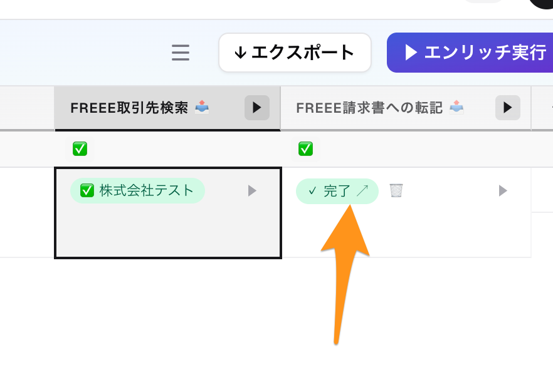This screenshot has height=392, width=553.
Task: Select the FREEE請求書への転記 column header
Action: pyautogui.click(x=370, y=106)
